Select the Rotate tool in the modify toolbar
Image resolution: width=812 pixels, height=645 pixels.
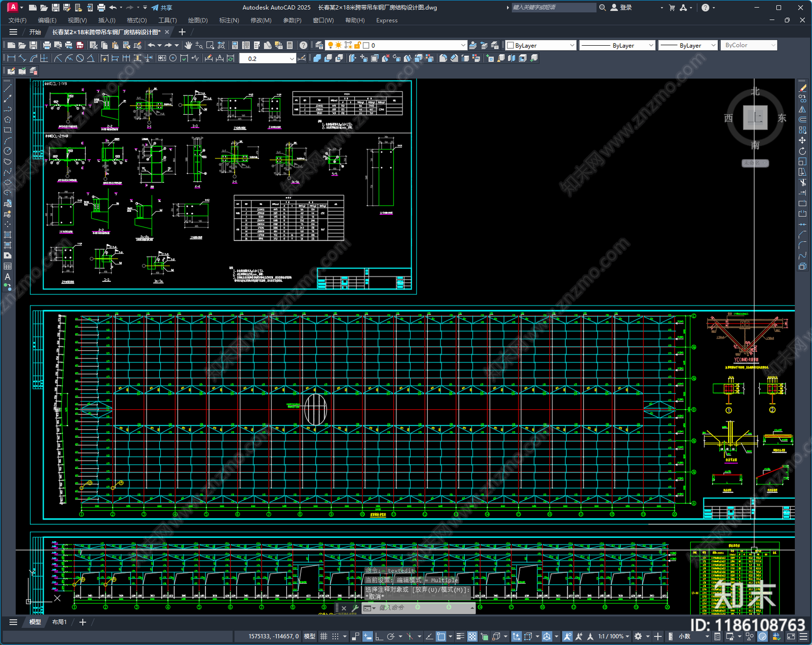[x=802, y=151]
